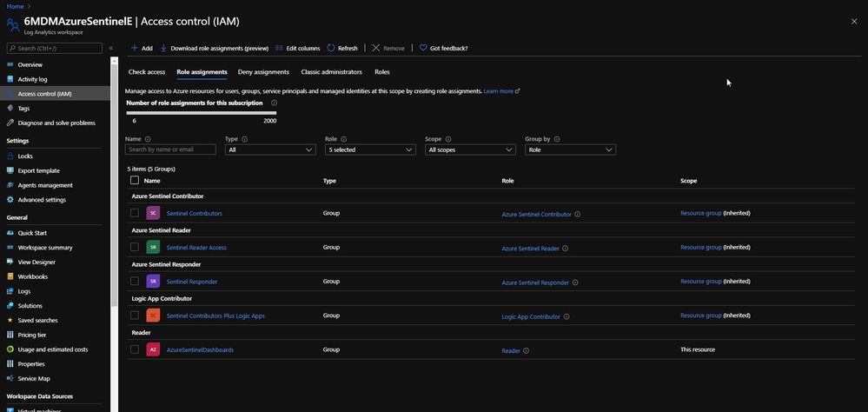The height and width of the screenshot is (412, 868).
Task: Click the Scope column header
Action: 689,181
